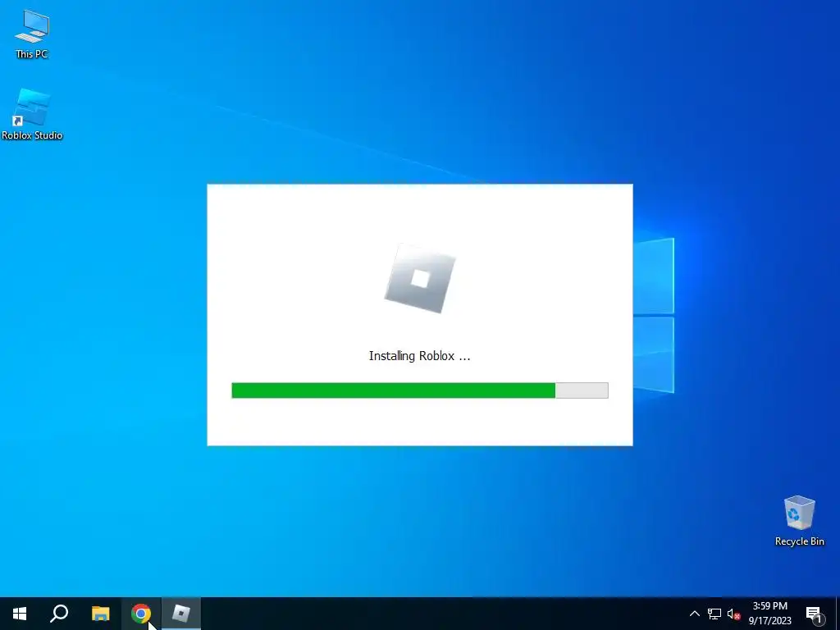Click the muted volume tray icon

click(733, 614)
